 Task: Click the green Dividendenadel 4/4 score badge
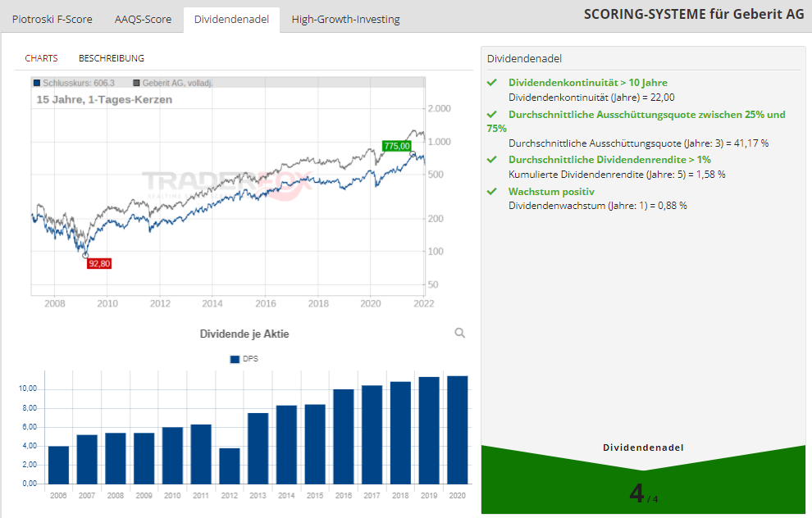click(x=643, y=479)
